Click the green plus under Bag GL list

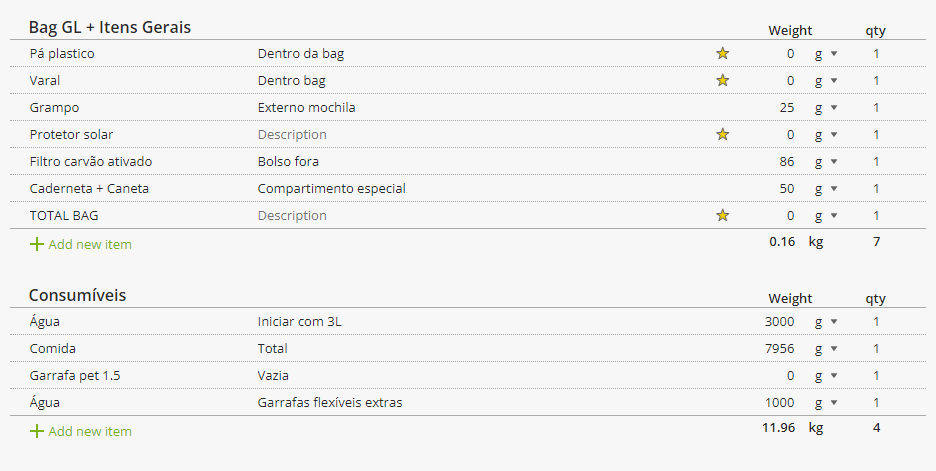pyautogui.click(x=36, y=244)
